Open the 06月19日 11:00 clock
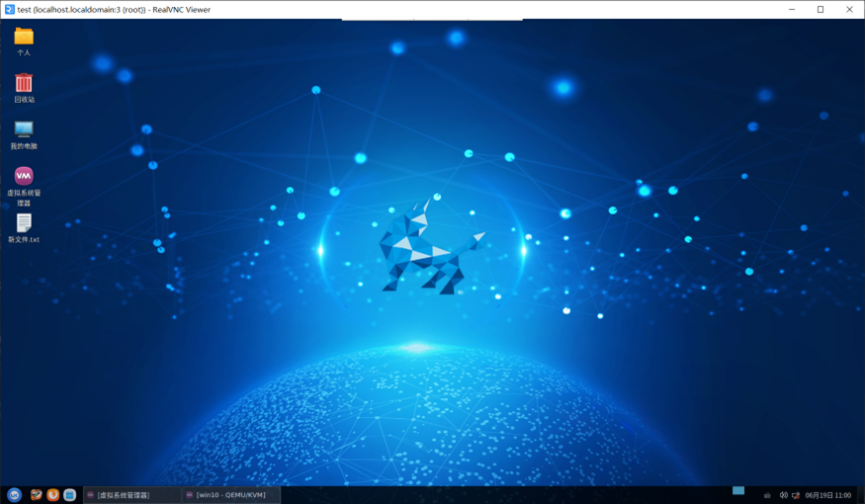This screenshot has height=504, width=865. click(828, 495)
